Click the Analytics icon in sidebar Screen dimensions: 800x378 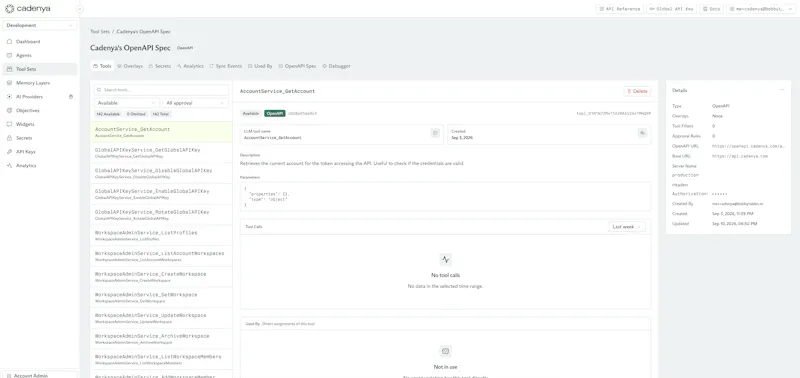9,165
